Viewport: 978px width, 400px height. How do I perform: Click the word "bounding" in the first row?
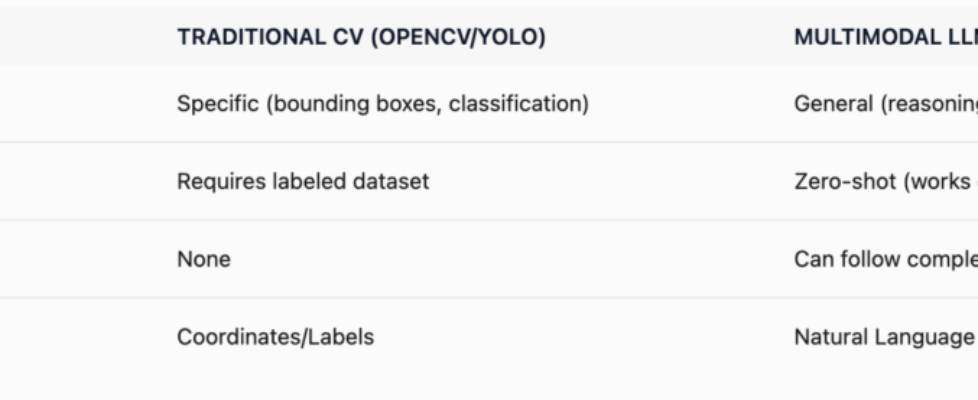pos(303,103)
